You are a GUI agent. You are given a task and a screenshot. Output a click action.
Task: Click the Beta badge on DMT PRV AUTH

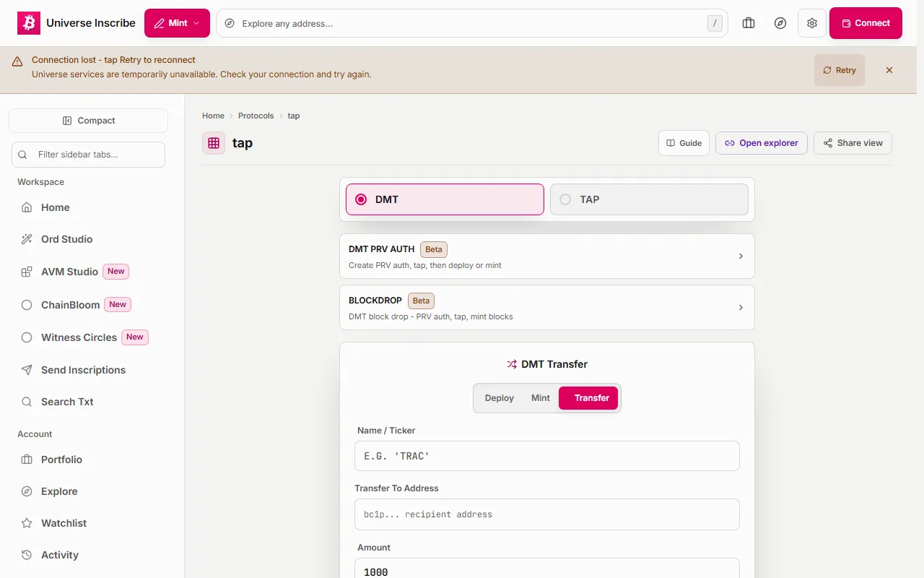tap(434, 249)
